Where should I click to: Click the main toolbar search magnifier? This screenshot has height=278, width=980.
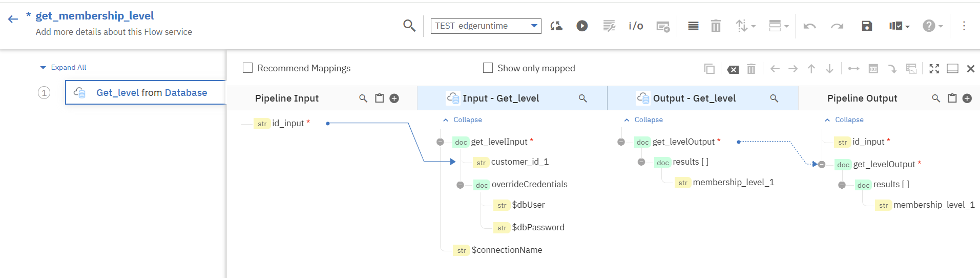[x=409, y=26]
